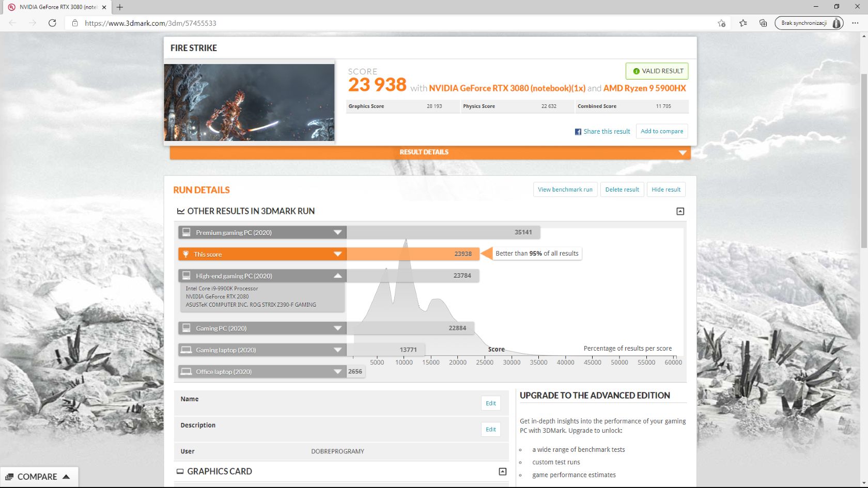Click the Add to compare button
Image resolution: width=868 pixels, height=488 pixels.
click(x=662, y=131)
